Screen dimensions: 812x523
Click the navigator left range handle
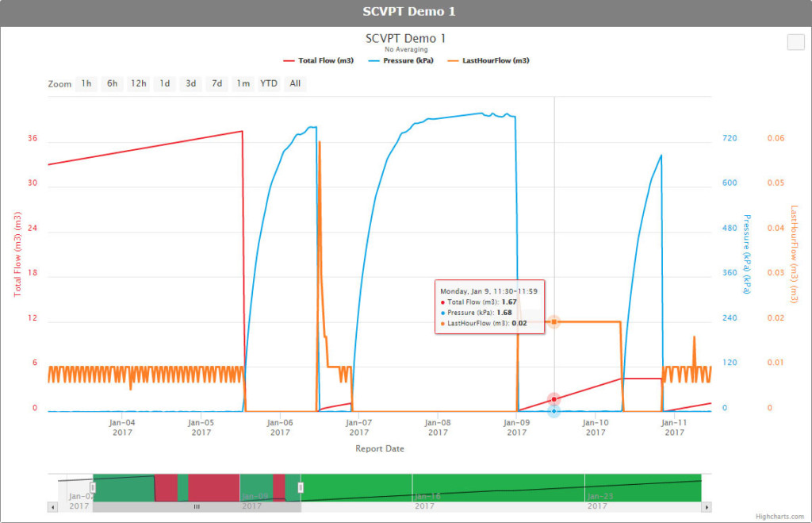click(x=93, y=488)
